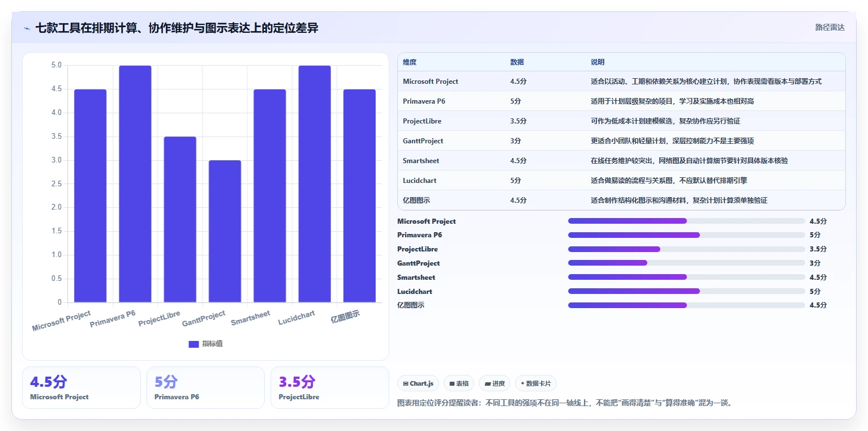Click 3.5分 cell in ProjectLibre row
The width and height of the screenshot is (868, 431).
518,121
